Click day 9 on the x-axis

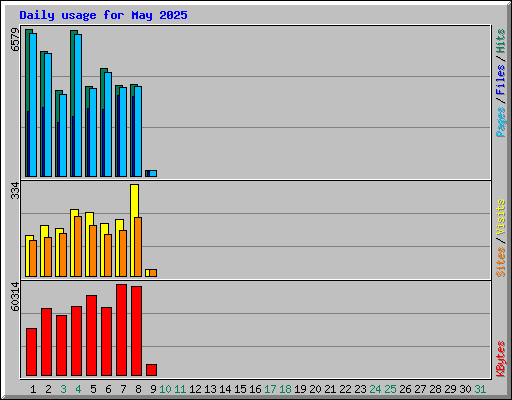[x=153, y=389]
